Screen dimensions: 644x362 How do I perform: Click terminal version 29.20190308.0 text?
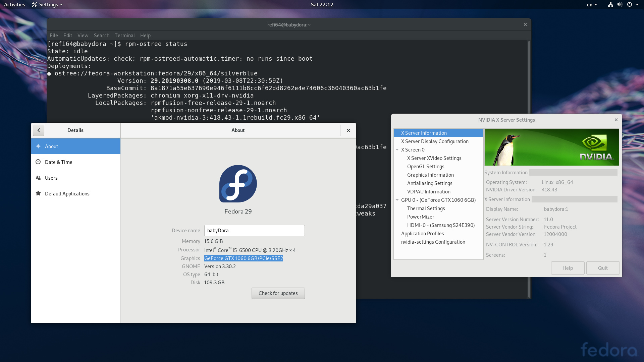pyautogui.click(x=174, y=81)
